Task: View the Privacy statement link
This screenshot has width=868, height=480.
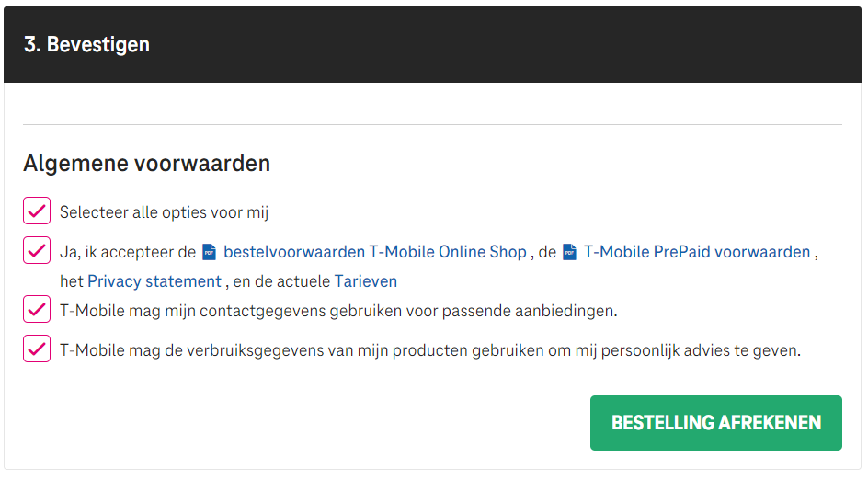Action: (154, 281)
